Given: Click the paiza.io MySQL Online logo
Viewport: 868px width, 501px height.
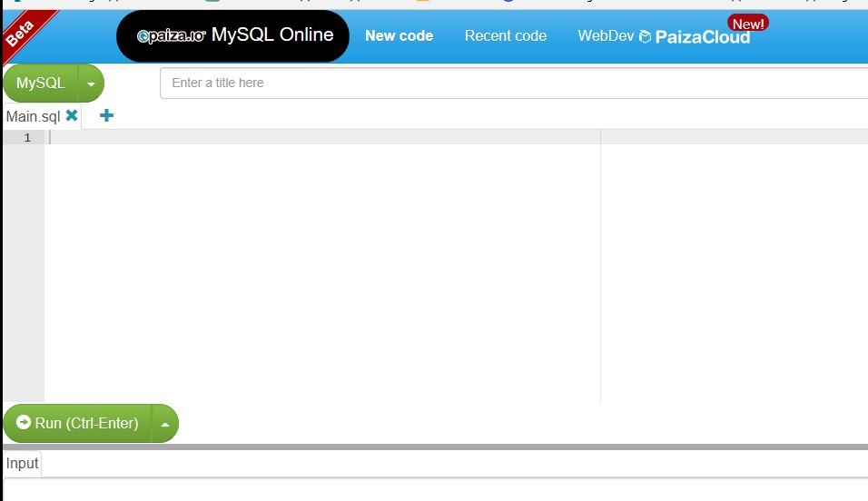Looking at the screenshot, I should coord(233,36).
